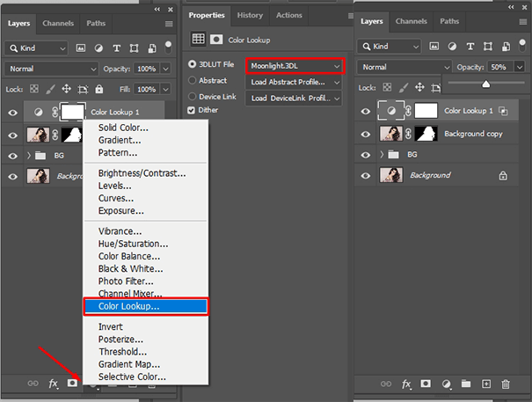Choose Curves... from adjustment menu

(x=146, y=198)
